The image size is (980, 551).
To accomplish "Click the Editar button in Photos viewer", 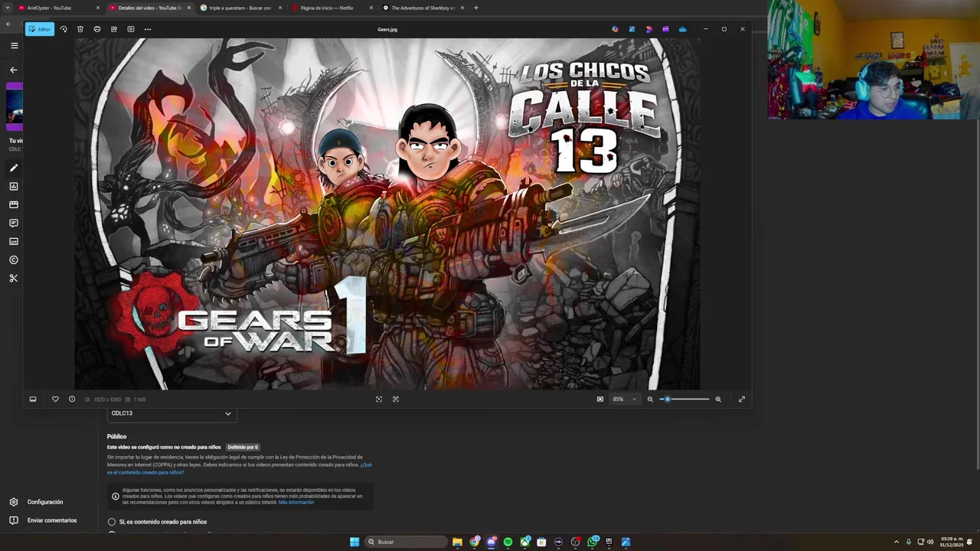I will tap(40, 29).
